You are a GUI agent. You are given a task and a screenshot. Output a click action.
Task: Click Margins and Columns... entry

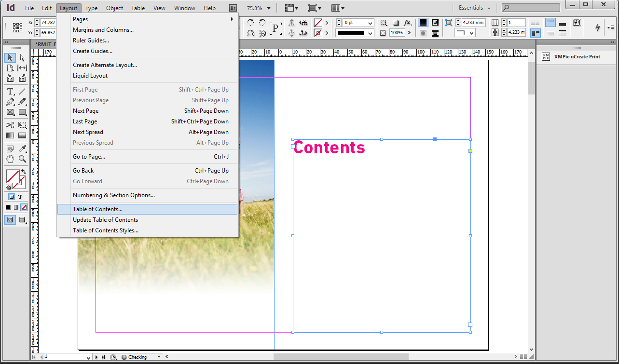[x=103, y=30]
